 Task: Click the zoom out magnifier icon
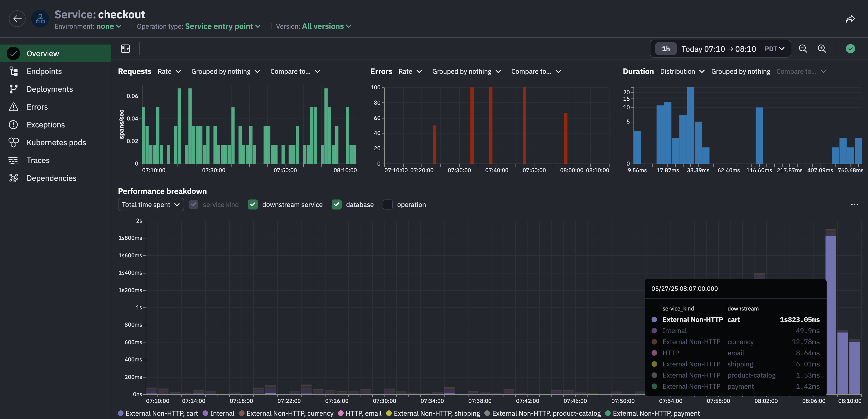coord(803,48)
